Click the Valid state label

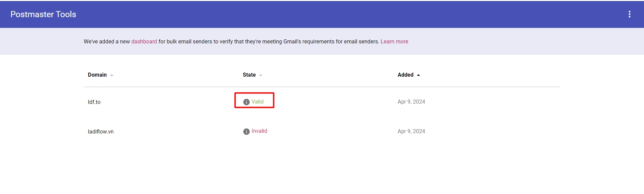pyautogui.click(x=258, y=102)
